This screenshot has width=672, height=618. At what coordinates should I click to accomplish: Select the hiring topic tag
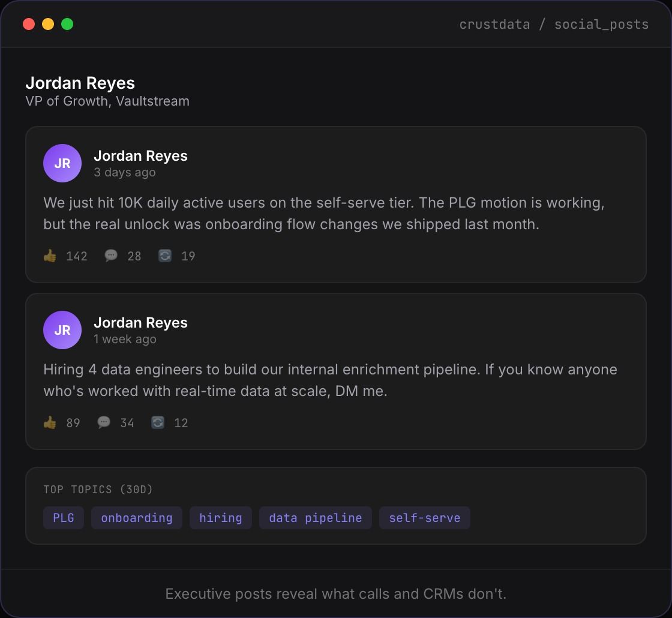click(221, 518)
